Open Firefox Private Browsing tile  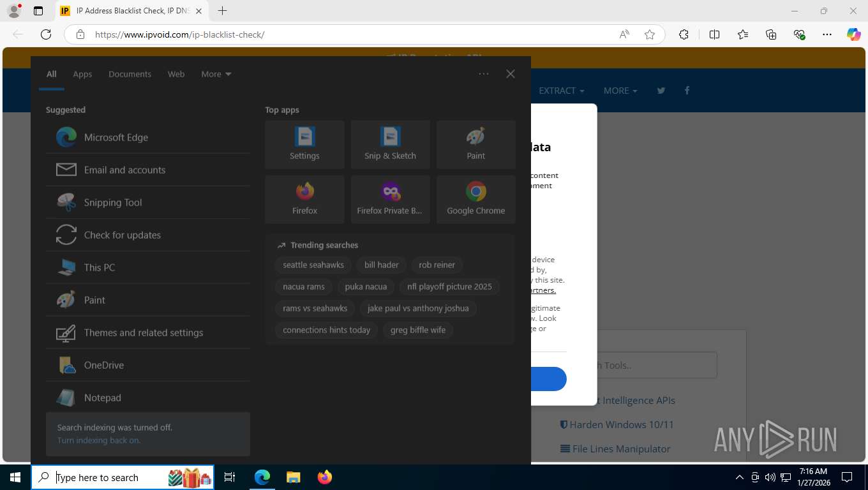point(390,200)
